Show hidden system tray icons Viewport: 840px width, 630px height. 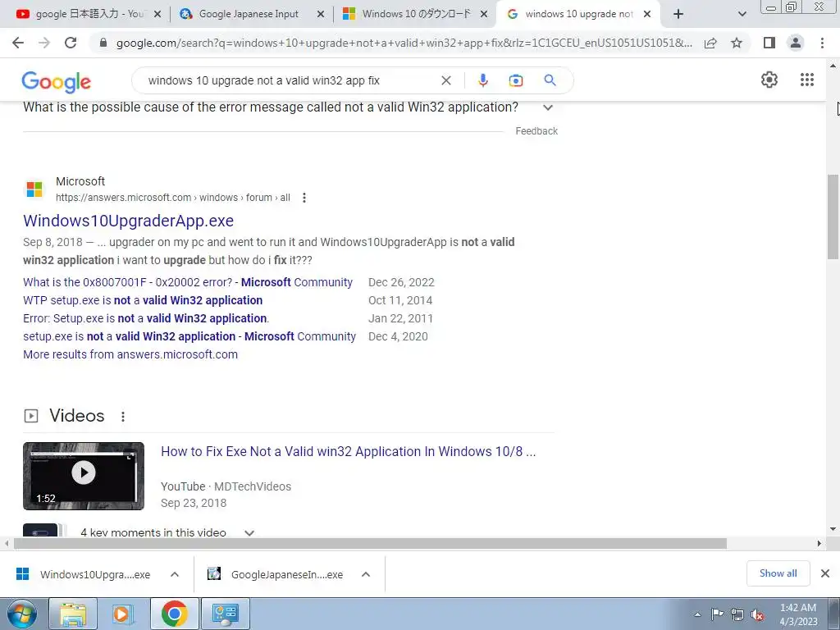(697, 614)
